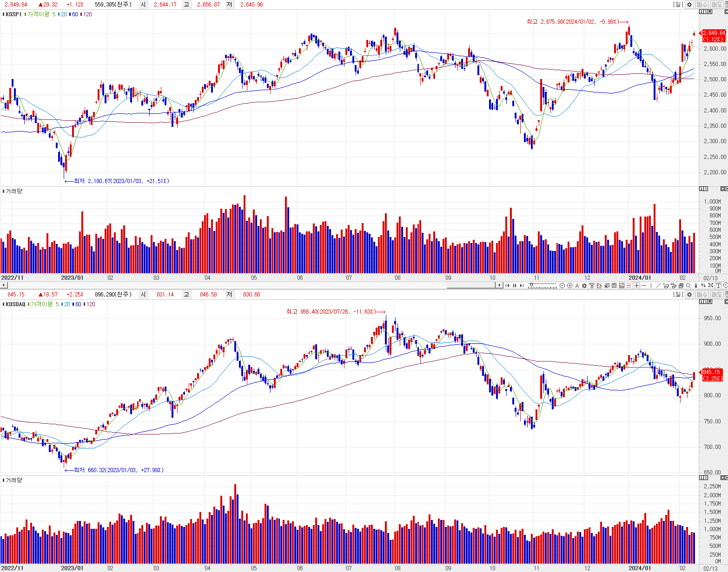Click the arrow-to-window icon in toolbar
This screenshot has height=572, width=728.
click(x=607, y=285)
